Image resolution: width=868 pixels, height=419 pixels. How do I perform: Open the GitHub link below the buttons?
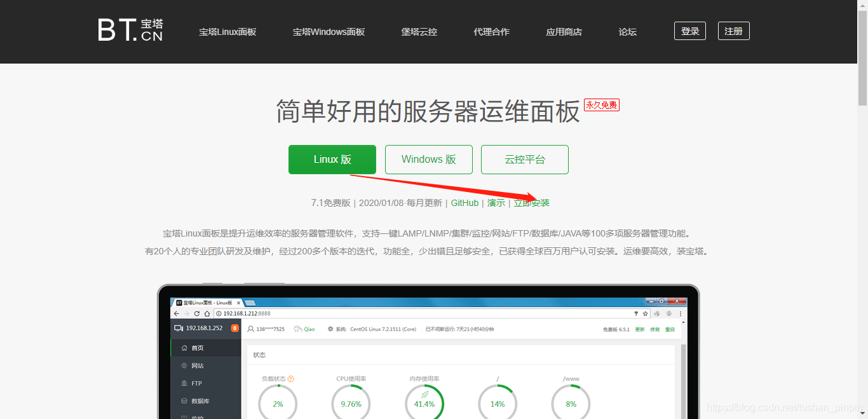pos(464,203)
